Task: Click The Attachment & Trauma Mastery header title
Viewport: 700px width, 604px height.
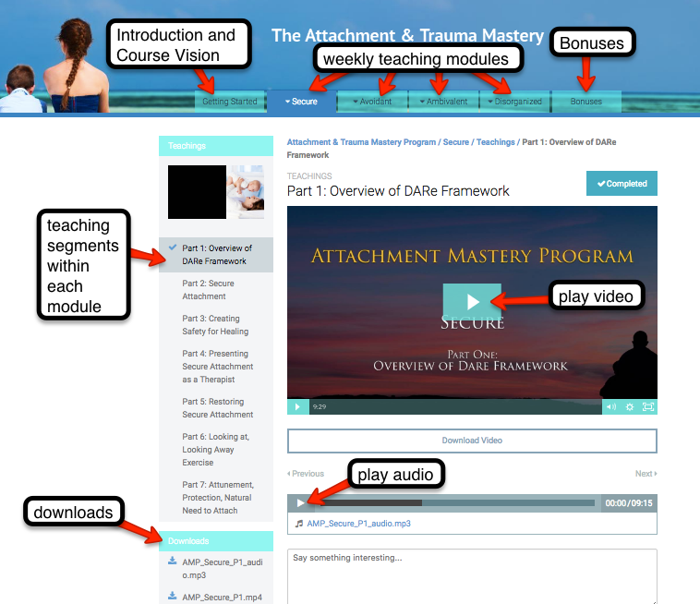Action: point(407,35)
